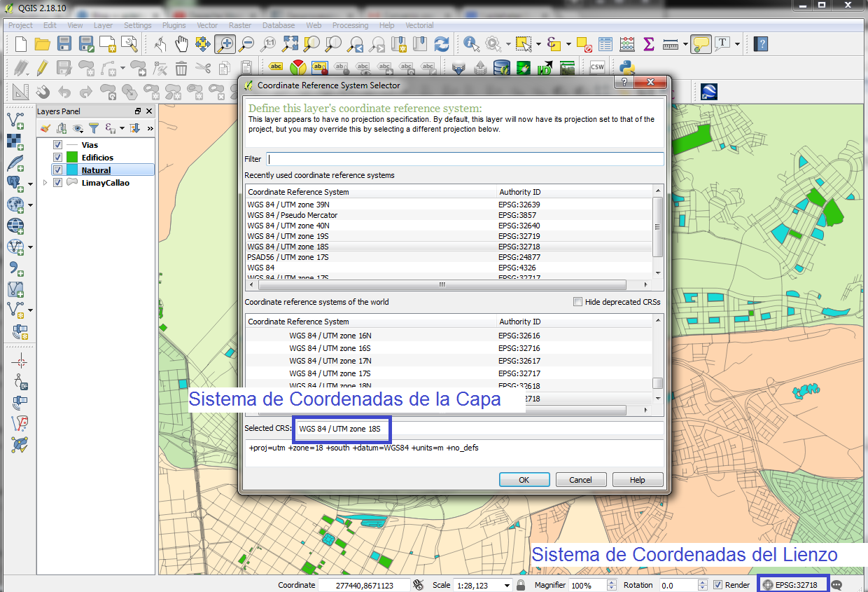Open the Text Annotation dropdown arrow
868x592 pixels.
pyautogui.click(x=737, y=44)
